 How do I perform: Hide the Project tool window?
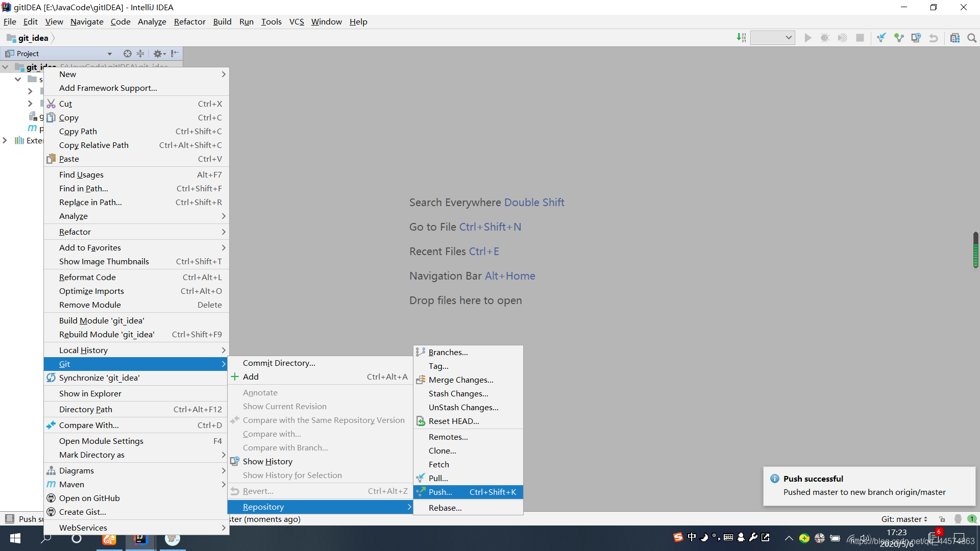175,54
